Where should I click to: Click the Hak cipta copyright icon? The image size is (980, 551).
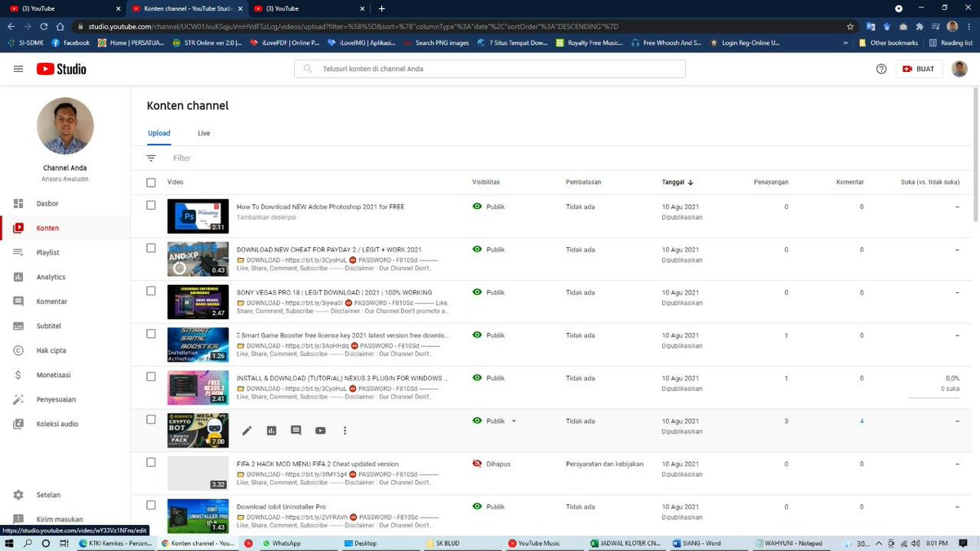coord(18,350)
